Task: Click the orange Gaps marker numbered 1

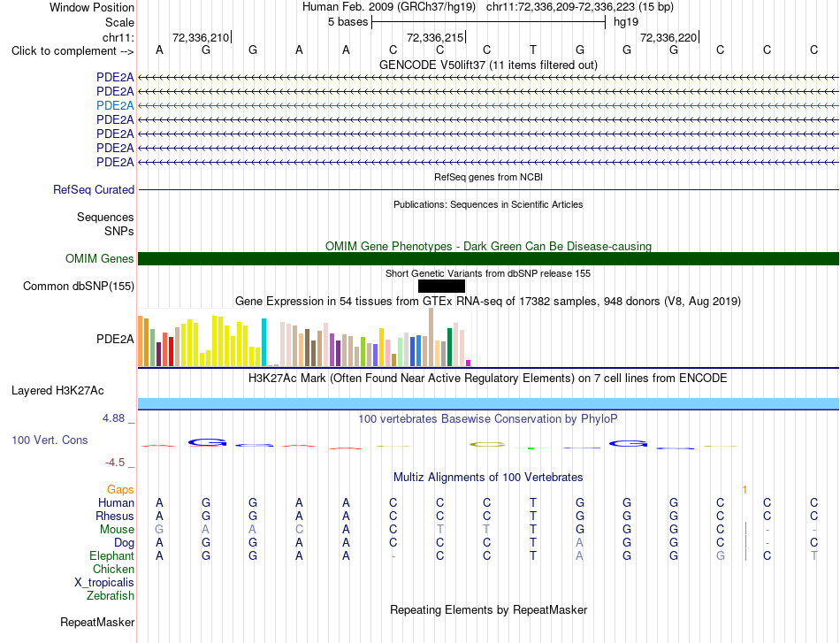Action: (x=745, y=490)
